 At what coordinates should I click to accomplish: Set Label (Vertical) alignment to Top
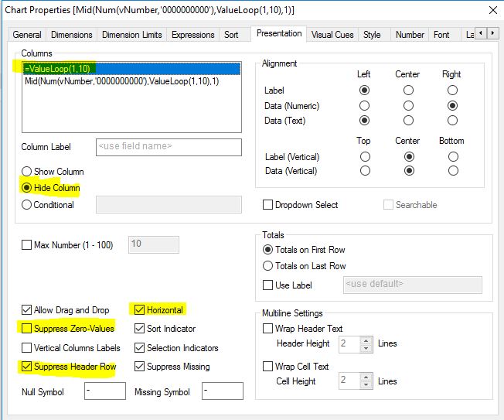pyautogui.click(x=365, y=156)
